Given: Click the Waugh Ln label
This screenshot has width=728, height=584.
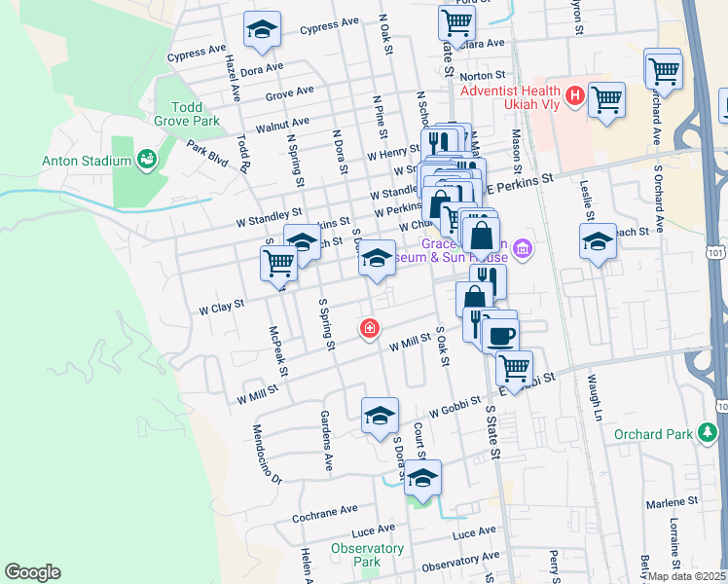Looking at the screenshot, I should (595, 398).
